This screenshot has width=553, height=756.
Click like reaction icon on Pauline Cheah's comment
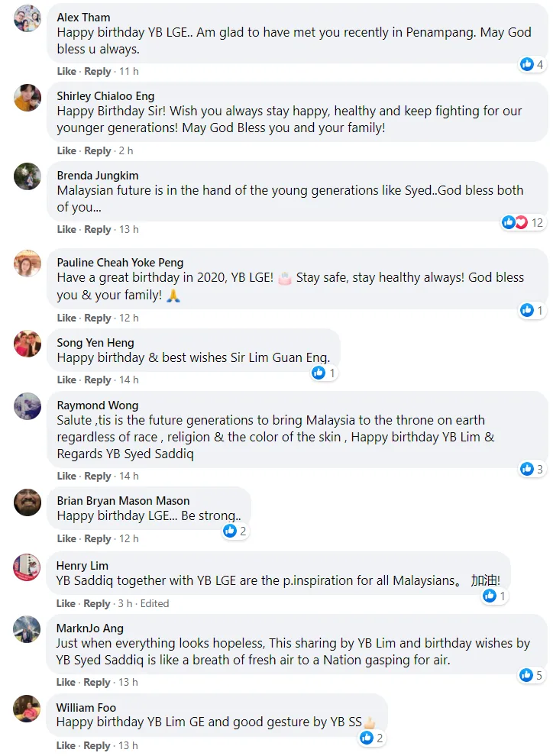pos(527,310)
